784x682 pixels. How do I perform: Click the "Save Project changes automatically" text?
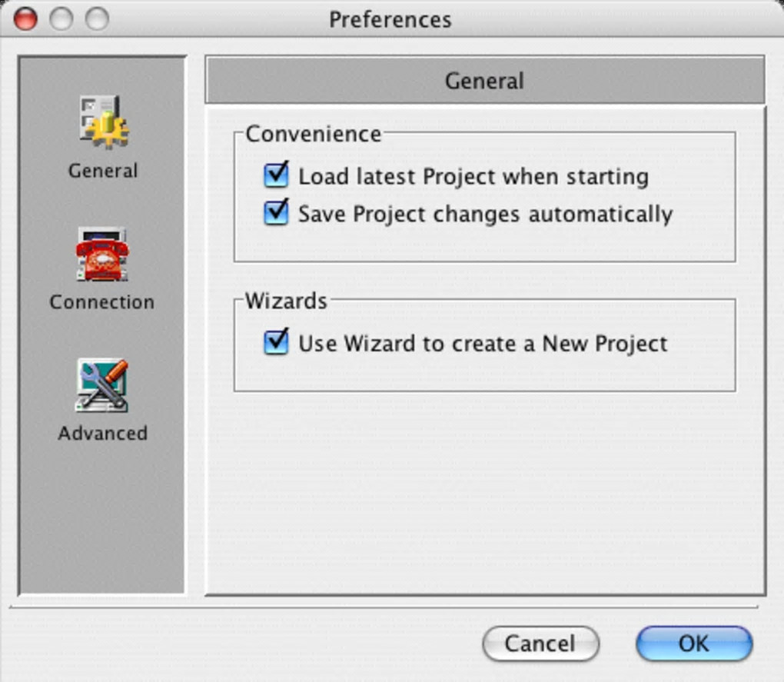point(485,214)
